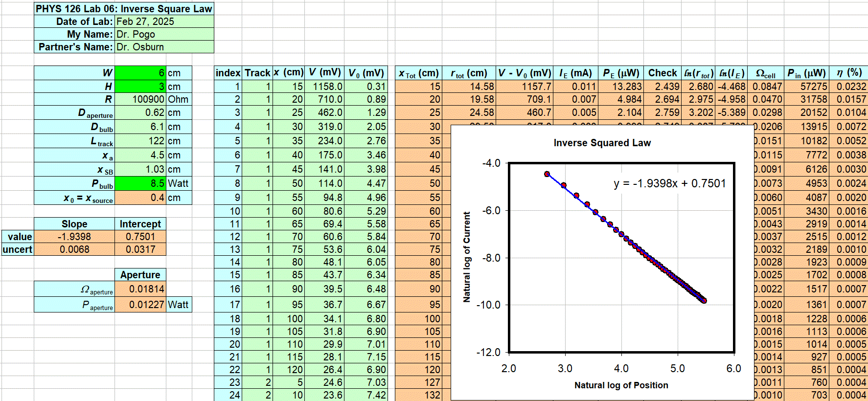
Task: Click the chart title "Inverse Squared Law"
Action: [x=602, y=143]
